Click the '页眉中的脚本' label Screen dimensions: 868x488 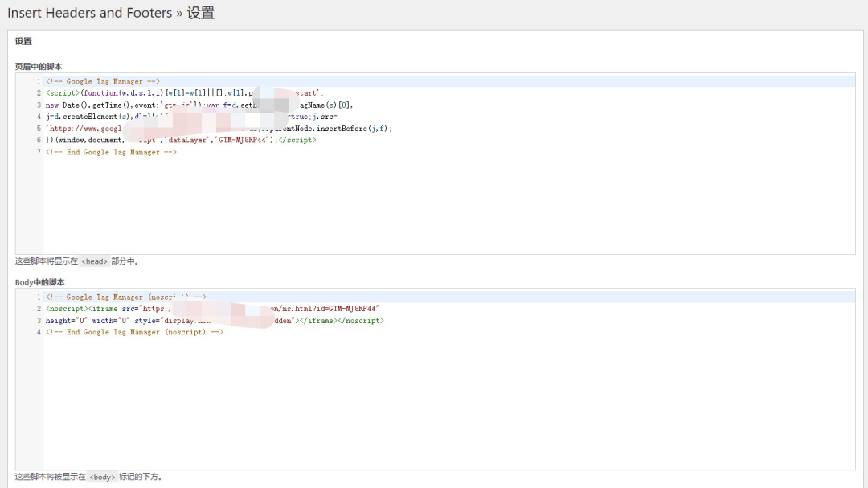tap(39, 67)
